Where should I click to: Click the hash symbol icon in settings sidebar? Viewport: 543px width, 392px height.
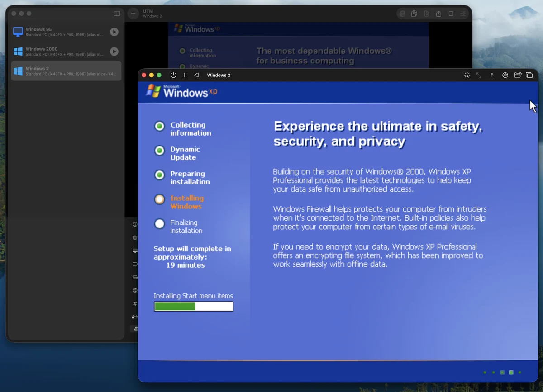pos(135,303)
